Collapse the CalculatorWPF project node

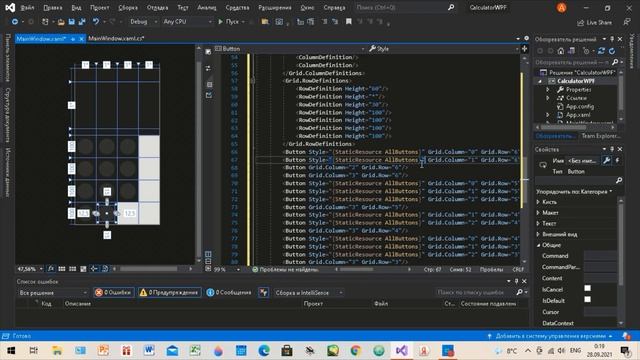pyautogui.click(x=540, y=81)
